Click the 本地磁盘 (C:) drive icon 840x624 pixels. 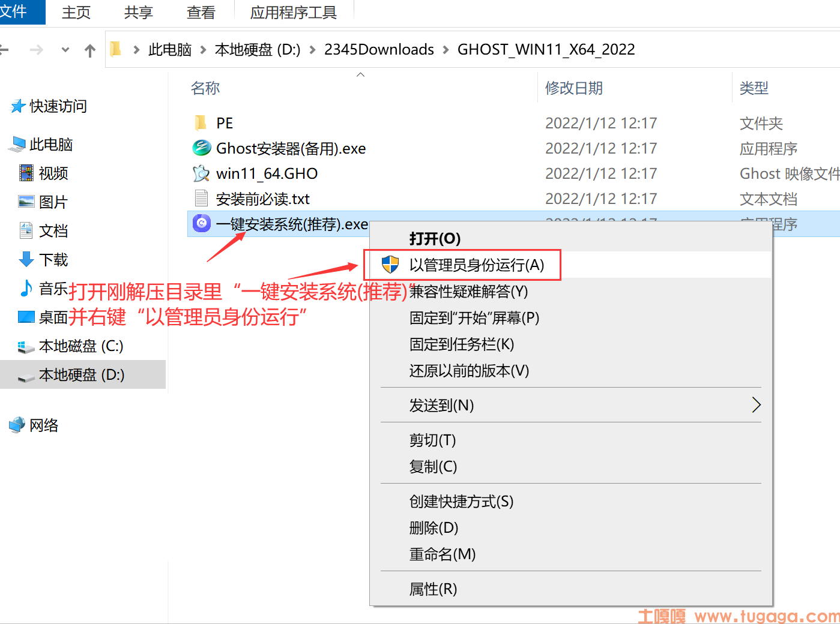(x=26, y=346)
